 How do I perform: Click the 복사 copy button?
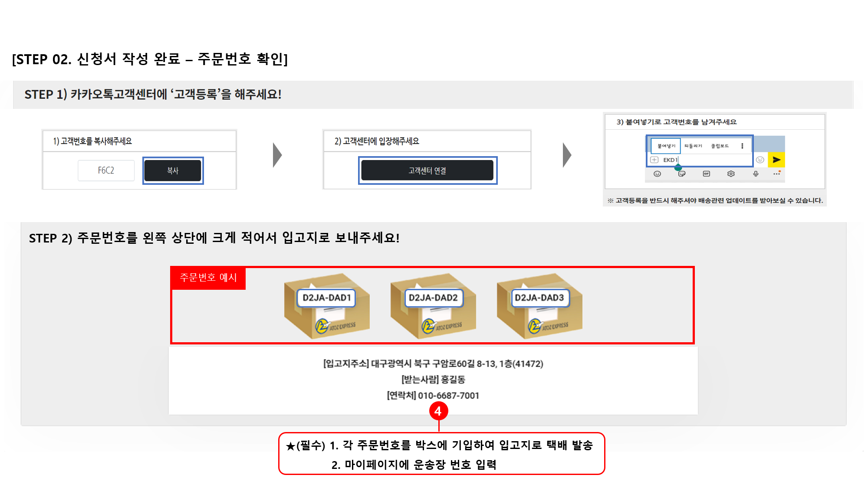click(x=173, y=170)
